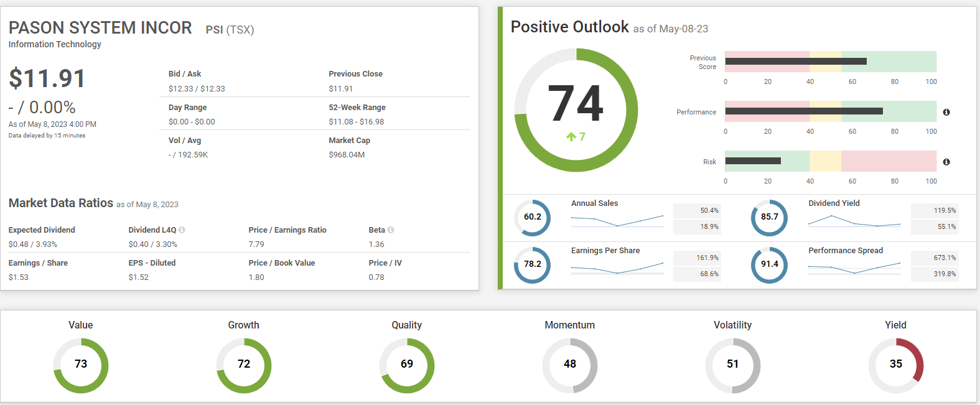Click the Price / IV value 0.78
The image size is (980, 405).
[376, 277]
